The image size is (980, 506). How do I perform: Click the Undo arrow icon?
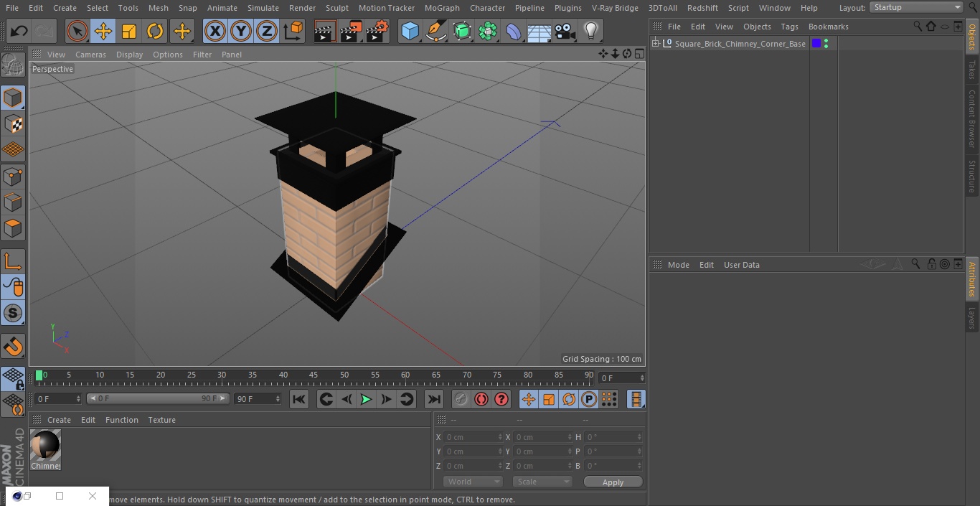click(19, 32)
